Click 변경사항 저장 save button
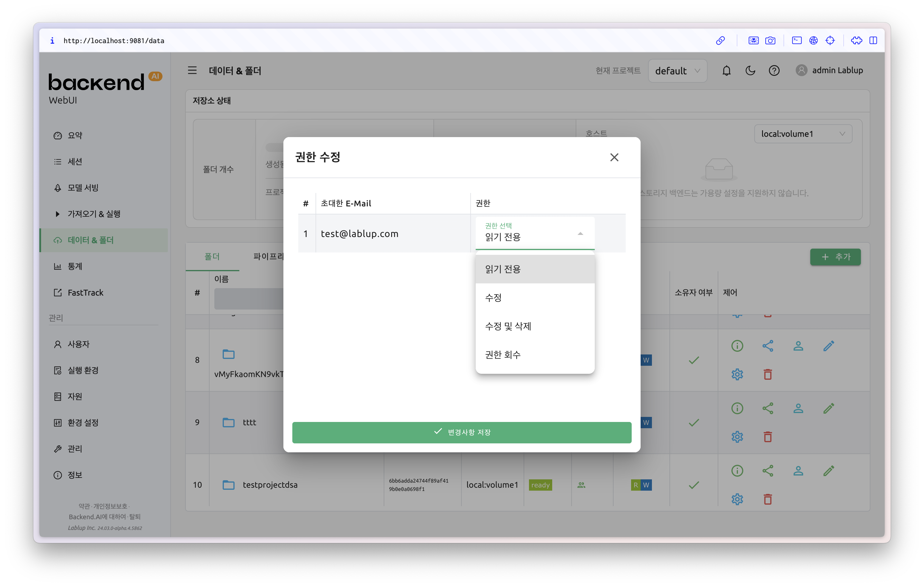 (x=462, y=432)
